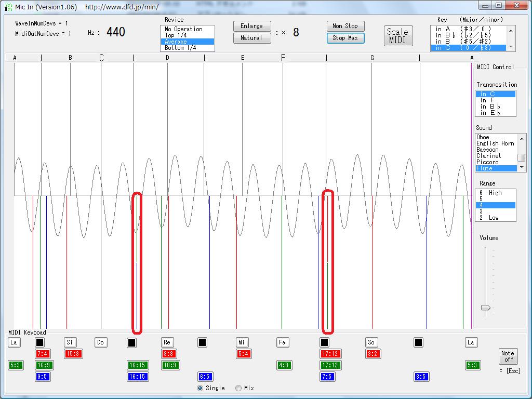The image size is (532, 399).
Task: Play the Fa key on MIDI keyboard
Action: [x=282, y=342]
